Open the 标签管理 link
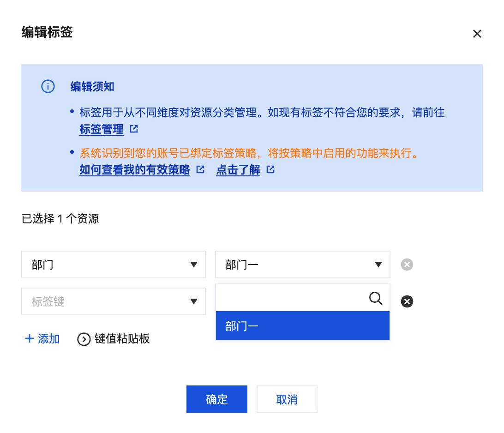Image resolution: width=504 pixels, height=433 pixels. click(102, 129)
